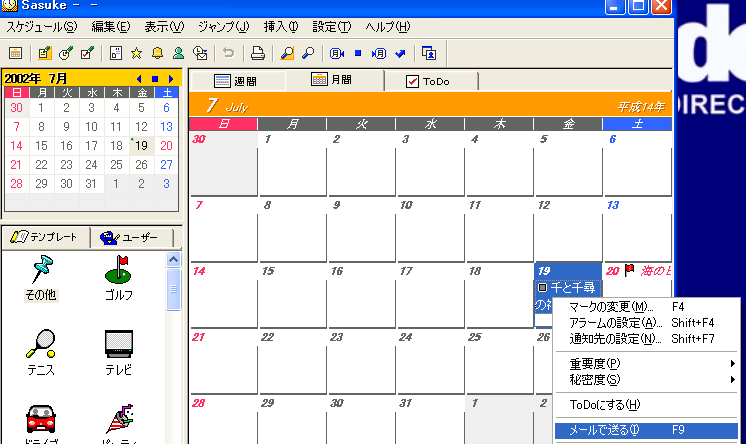Viewport: 746px width, 444px height.
Task: Click the 2002年 7月 mini calendar title
Action: click(x=36, y=79)
